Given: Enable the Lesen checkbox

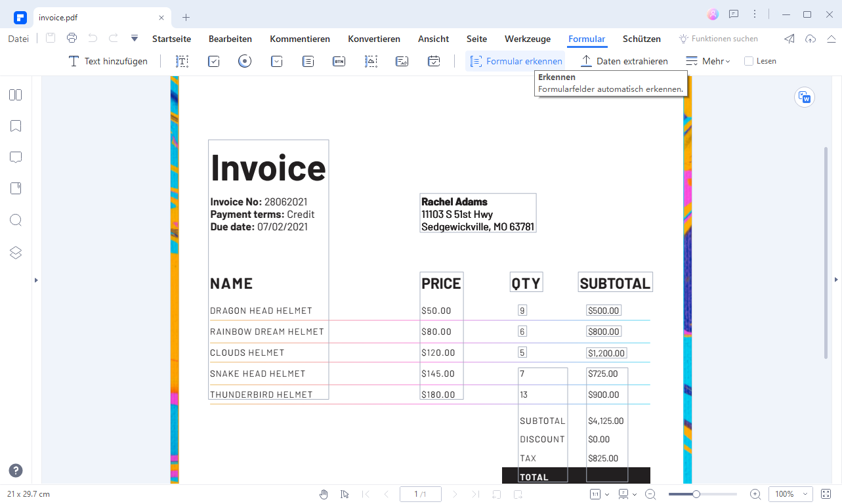Looking at the screenshot, I should click(749, 61).
